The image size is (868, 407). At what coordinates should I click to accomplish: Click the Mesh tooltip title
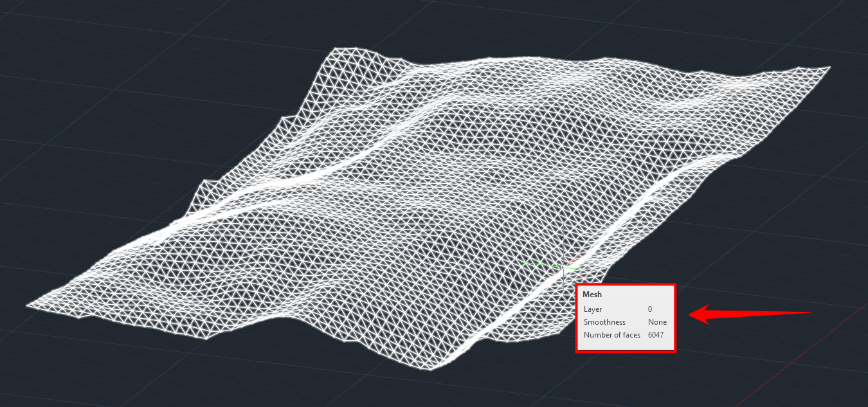(592, 294)
